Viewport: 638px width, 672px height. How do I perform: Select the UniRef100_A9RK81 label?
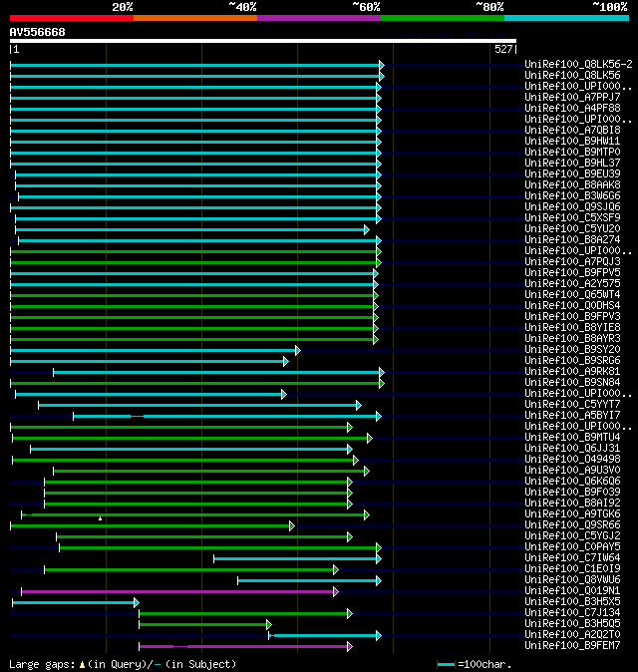tap(572, 372)
